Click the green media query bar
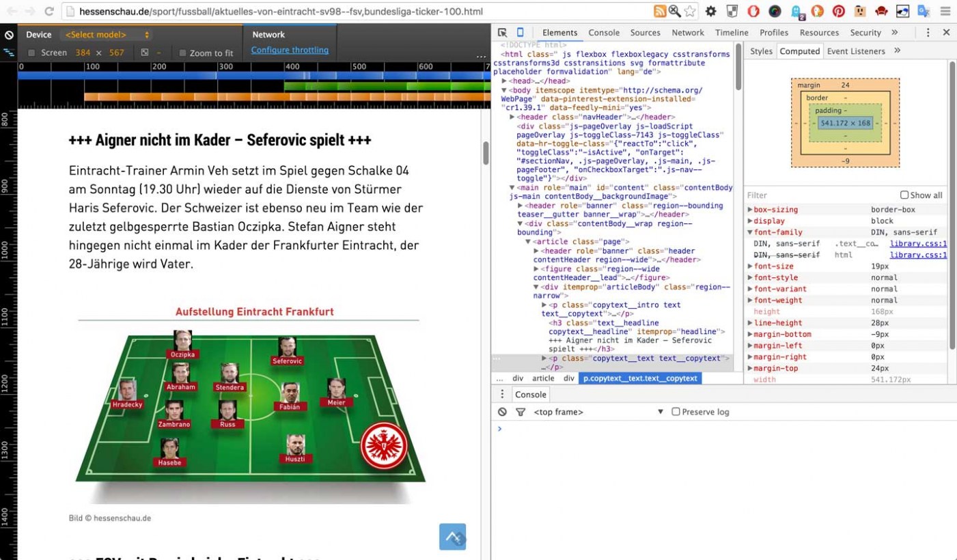 click(x=386, y=86)
